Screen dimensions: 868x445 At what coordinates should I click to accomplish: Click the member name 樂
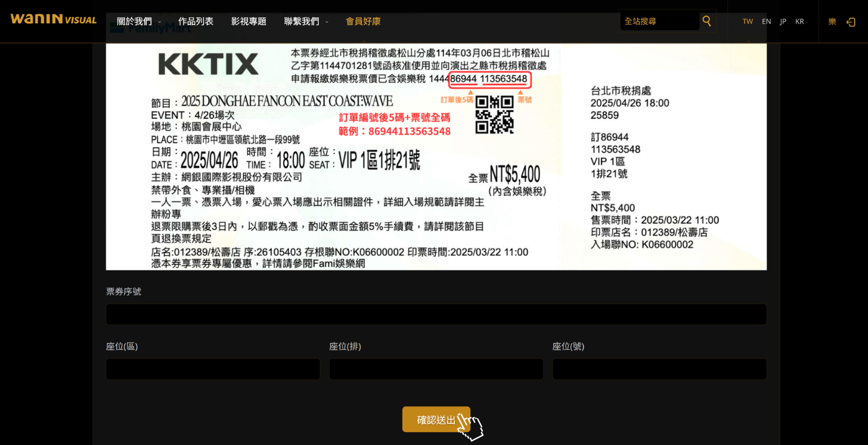(x=832, y=21)
